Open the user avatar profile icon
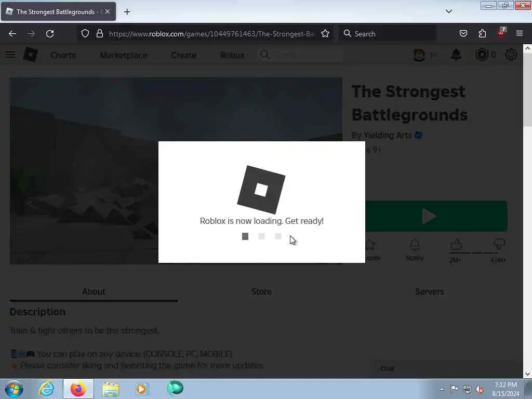Image resolution: width=532 pixels, height=399 pixels. click(419, 55)
